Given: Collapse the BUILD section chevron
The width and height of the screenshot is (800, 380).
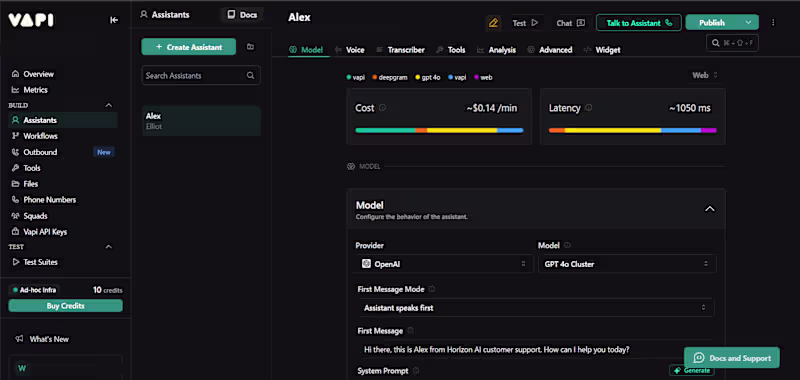Looking at the screenshot, I should tap(109, 105).
